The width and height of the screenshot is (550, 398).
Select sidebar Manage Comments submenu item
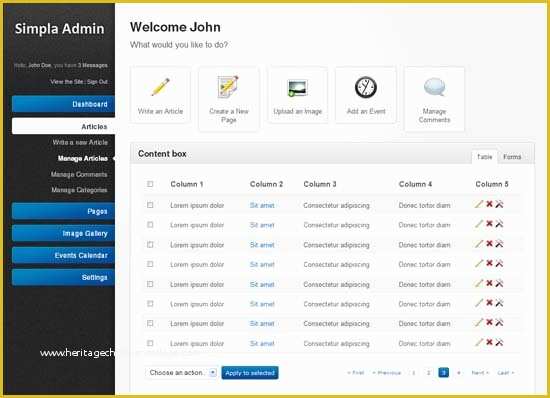click(x=79, y=174)
